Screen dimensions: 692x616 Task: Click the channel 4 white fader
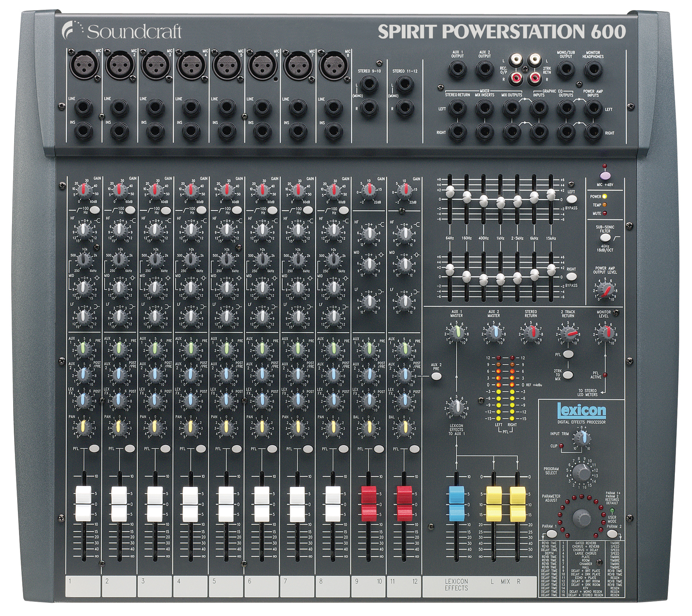(190, 504)
